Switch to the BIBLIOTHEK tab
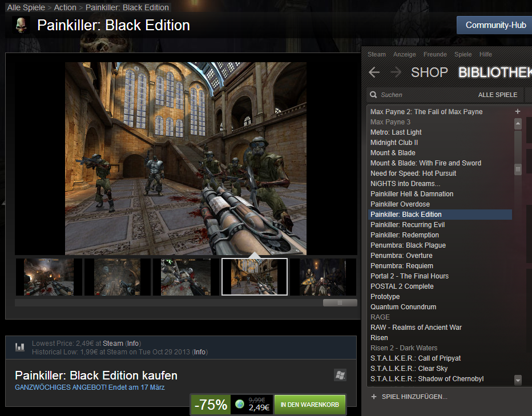The width and height of the screenshot is (532, 416). [495, 72]
